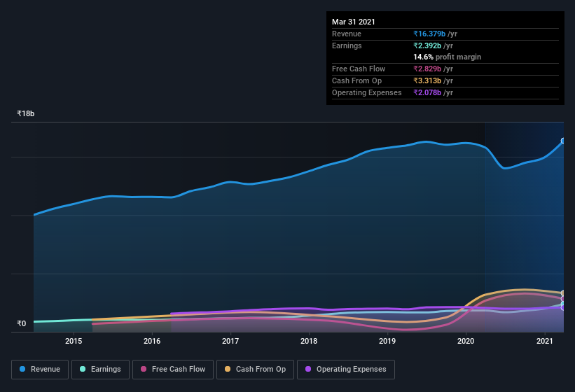Image resolution: width=575 pixels, height=392 pixels.
Task: Click the Free Cash Flow label in tooltip
Action: (359, 69)
